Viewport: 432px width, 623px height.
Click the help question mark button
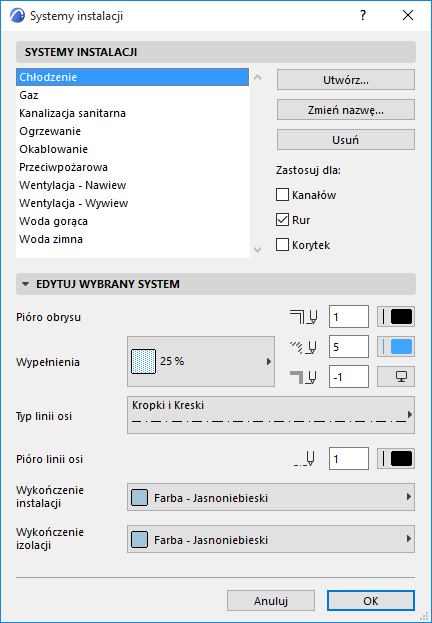click(x=363, y=15)
